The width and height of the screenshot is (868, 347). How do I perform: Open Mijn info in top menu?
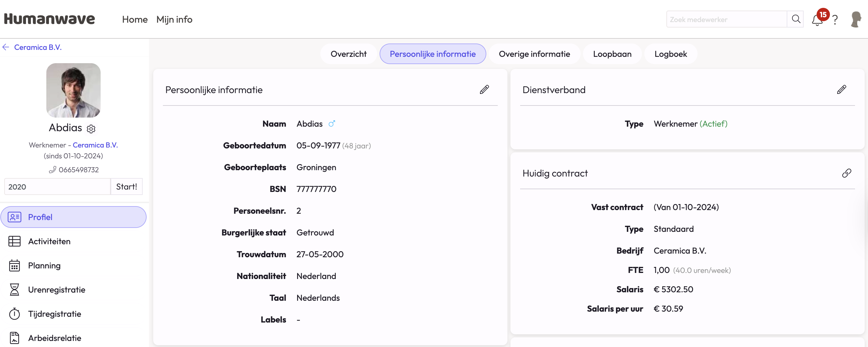point(174,20)
